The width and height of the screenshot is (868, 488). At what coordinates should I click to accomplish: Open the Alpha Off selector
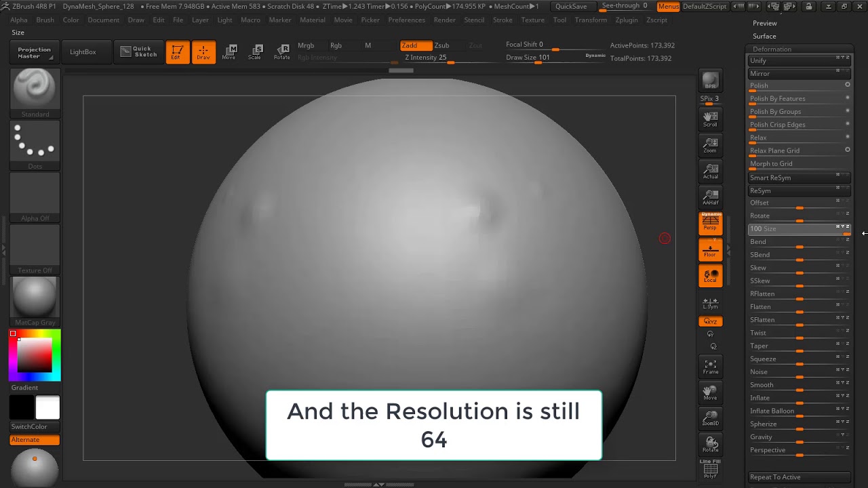click(x=35, y=197)
